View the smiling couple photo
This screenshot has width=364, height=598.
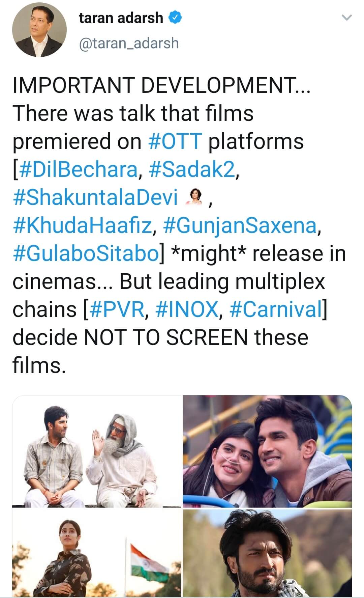[x=267, y=452]
